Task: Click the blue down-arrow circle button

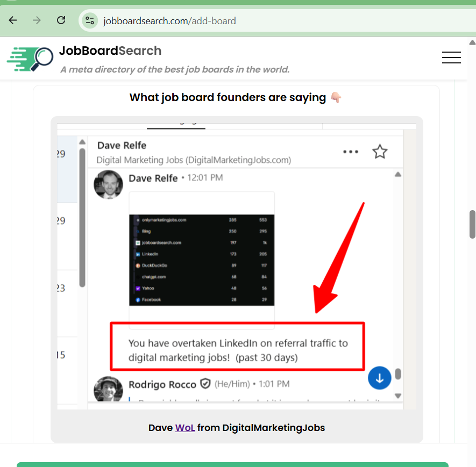Action: [x=380, y=378]
